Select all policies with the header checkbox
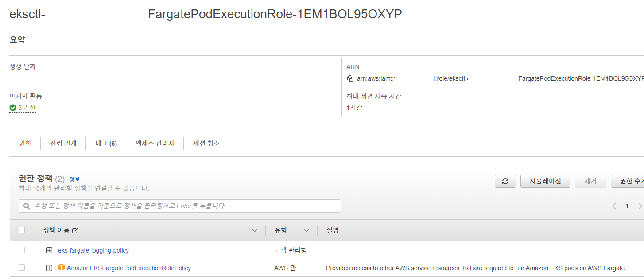 pyautogui.click(x=22, y=230)
